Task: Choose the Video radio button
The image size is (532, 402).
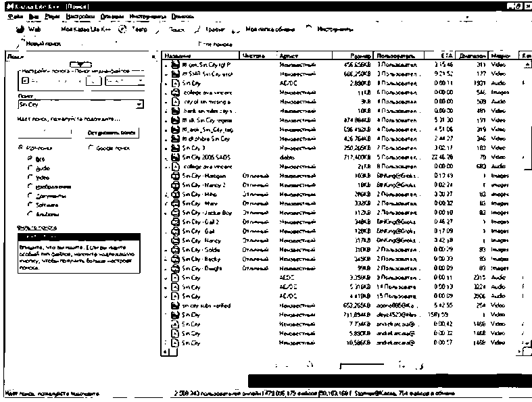Action: point(30,177)
